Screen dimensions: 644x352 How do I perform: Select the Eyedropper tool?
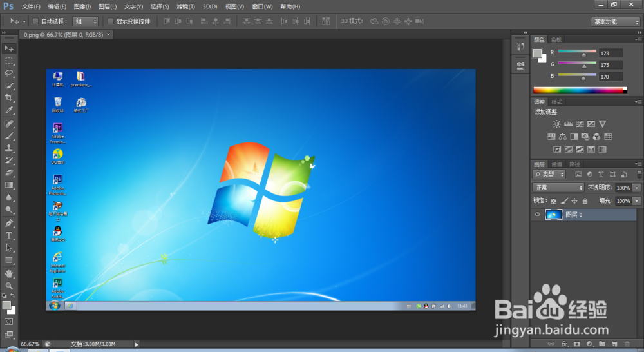8,110
